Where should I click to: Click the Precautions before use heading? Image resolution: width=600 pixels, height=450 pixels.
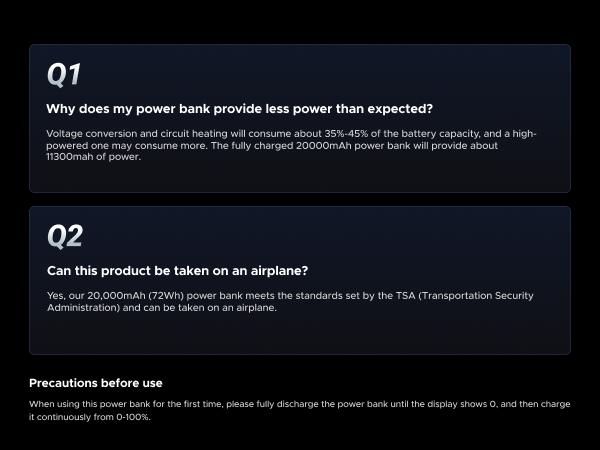[95, 383]
